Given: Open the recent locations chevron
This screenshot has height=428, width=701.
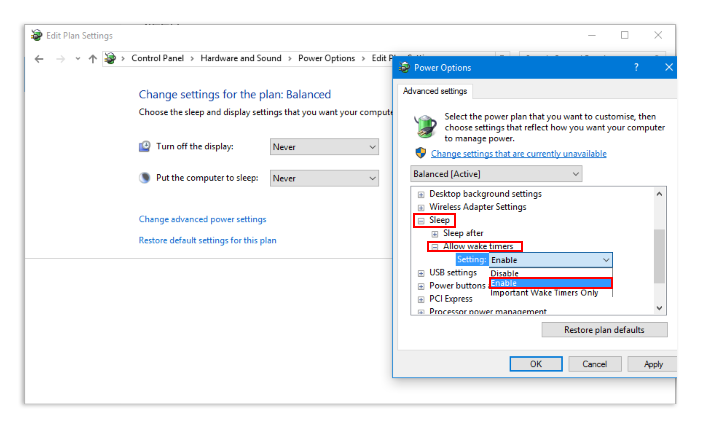Looking at the screenshot, I should (x=77, y=58).
